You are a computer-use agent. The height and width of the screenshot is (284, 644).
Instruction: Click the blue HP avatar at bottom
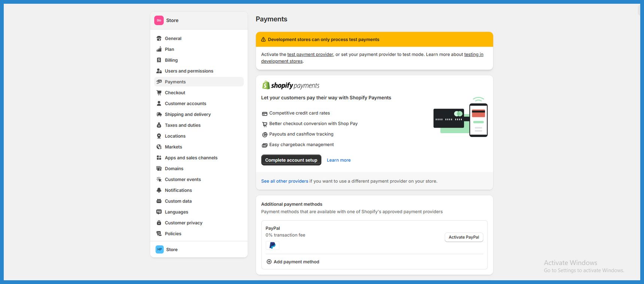pyautogui.click(x=160, y=250)
